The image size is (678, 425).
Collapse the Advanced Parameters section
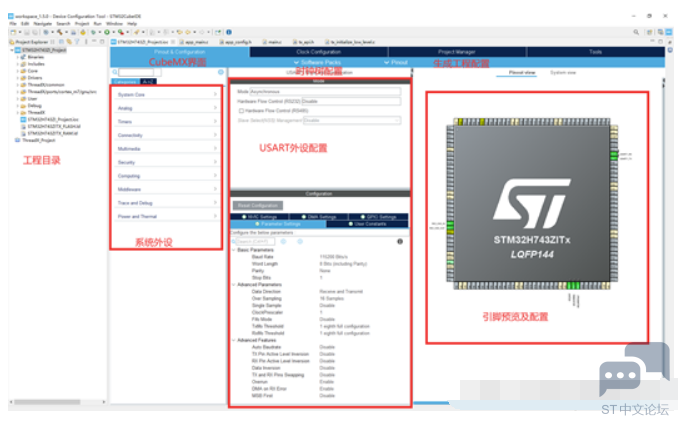tap(234, 284)
